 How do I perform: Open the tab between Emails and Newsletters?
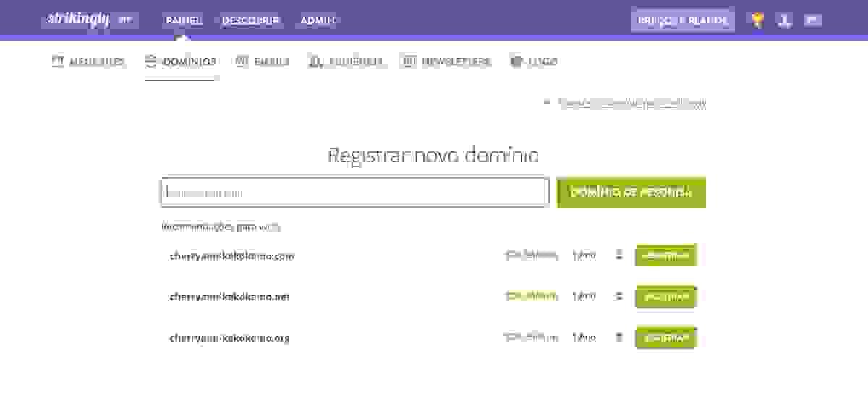[346, 62]
